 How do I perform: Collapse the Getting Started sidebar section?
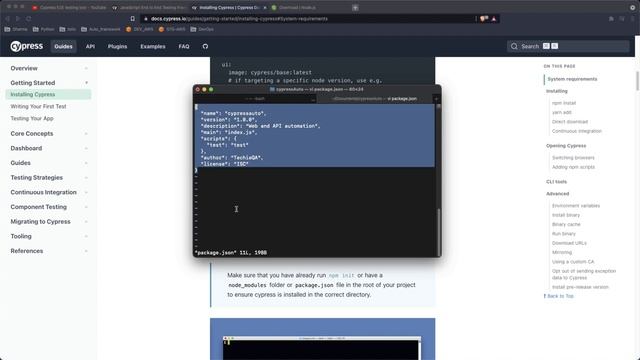(49, 83)
